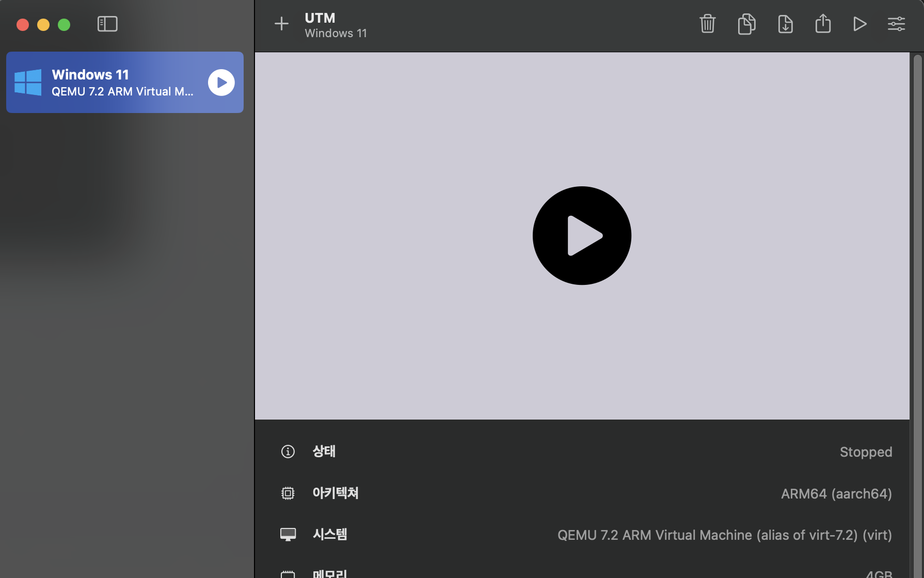Run the VM from the toolbar play icon
Viewport: 924px width, 578px height.
(x=859, y=24)
